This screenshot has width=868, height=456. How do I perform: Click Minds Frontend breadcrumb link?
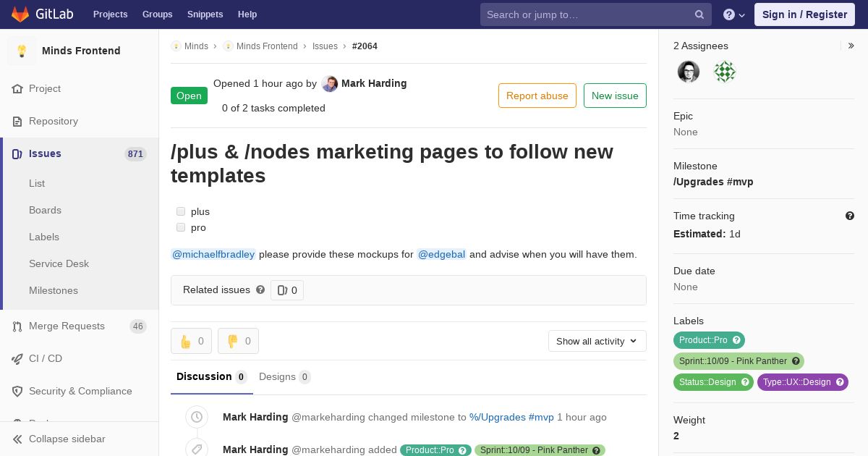tap(267, 46)
